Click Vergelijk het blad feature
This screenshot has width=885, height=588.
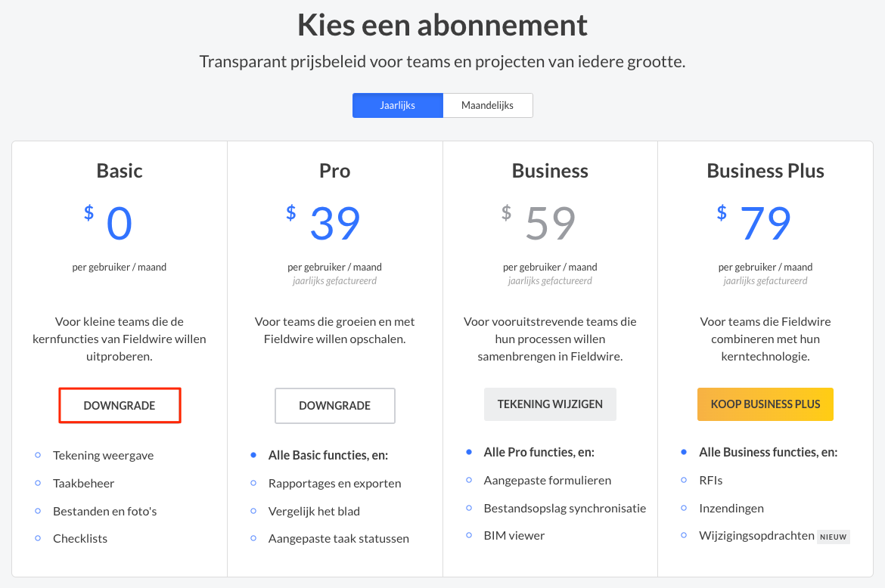click(314, 511)
